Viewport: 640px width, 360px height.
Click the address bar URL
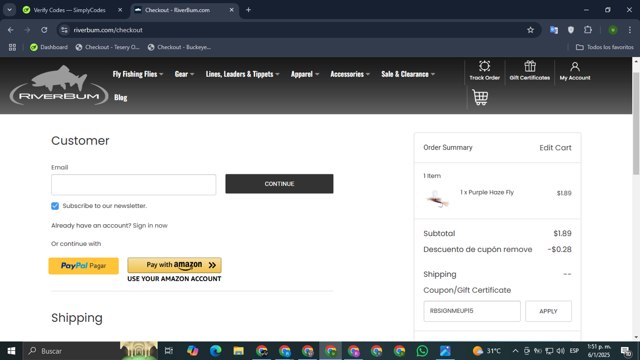(108, 30)
